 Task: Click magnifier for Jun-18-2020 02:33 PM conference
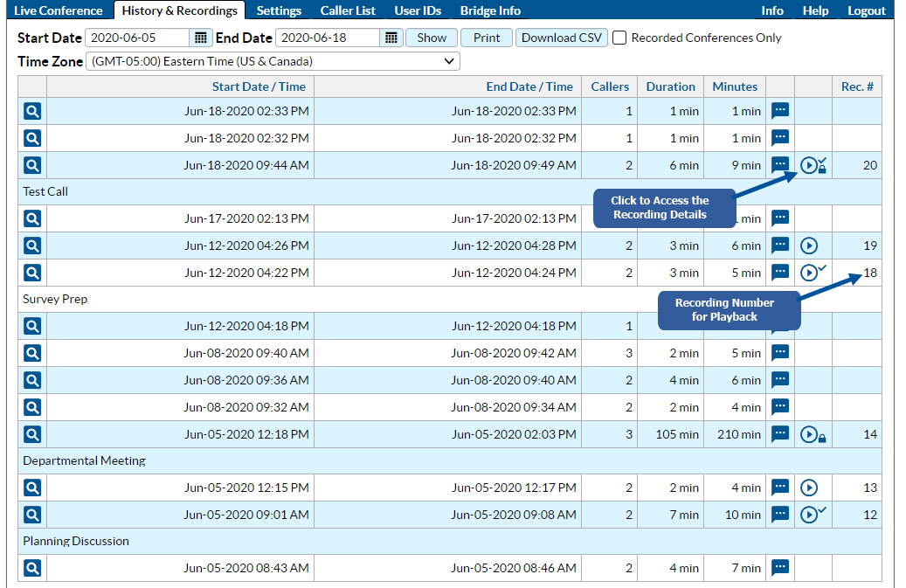coord(32,111)
